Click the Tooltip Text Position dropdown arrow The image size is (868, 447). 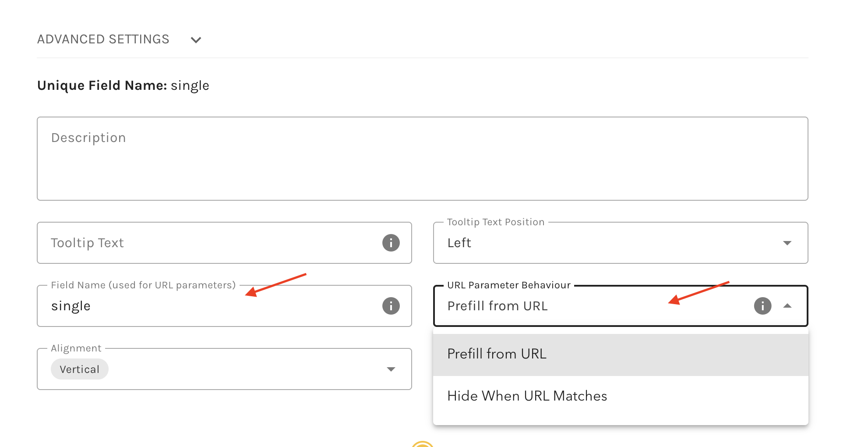click(787, 241)
